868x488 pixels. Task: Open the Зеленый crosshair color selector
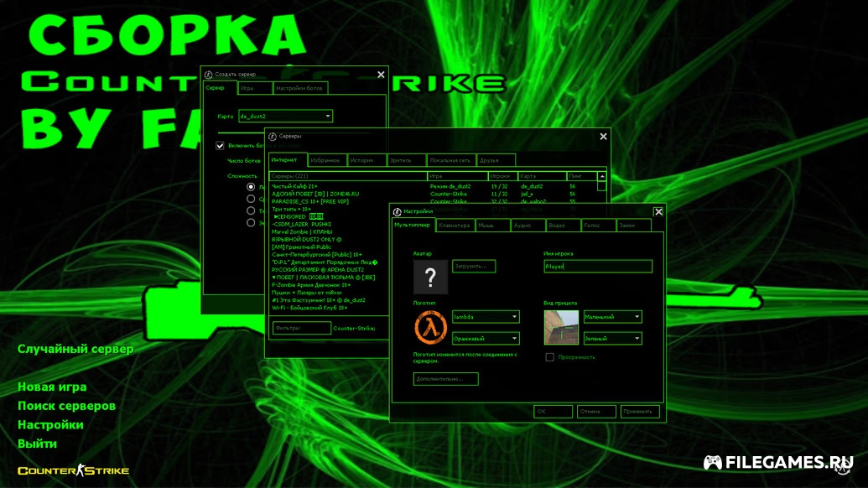(x=637, y=338)
